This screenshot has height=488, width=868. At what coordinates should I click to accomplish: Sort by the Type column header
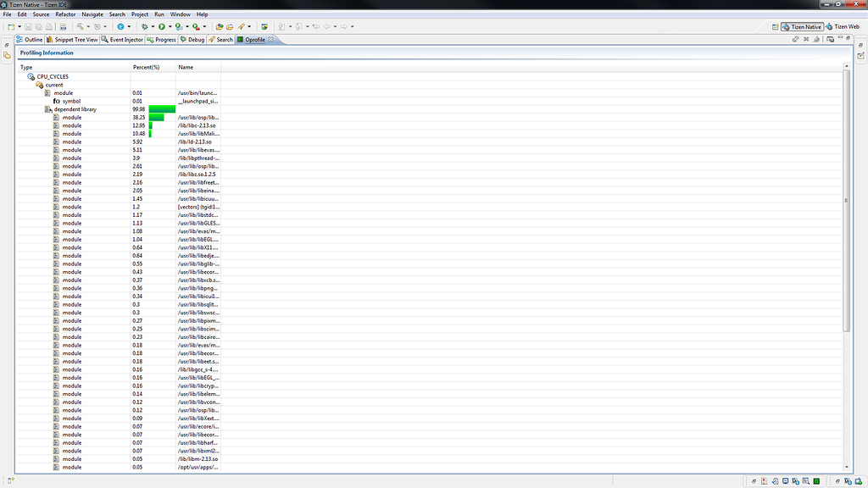point(75,67)
